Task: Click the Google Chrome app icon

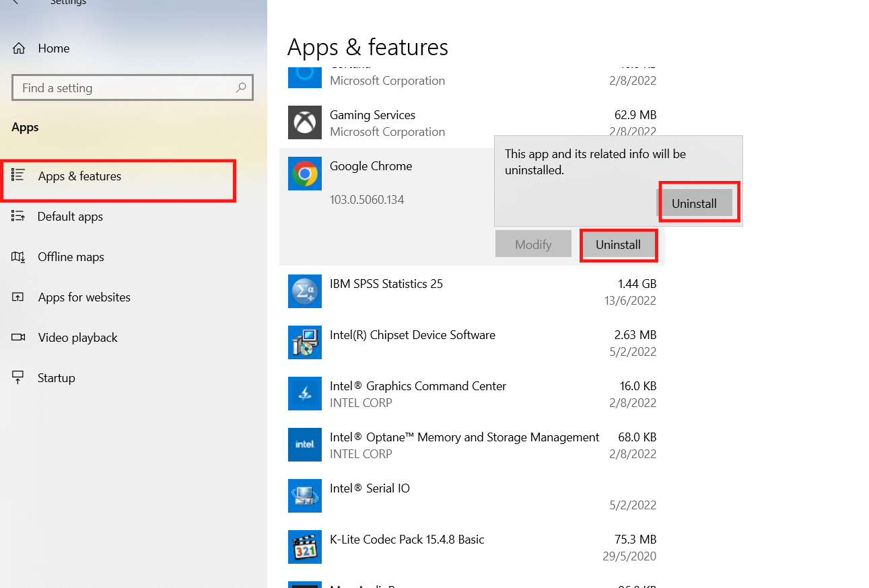Action: click(305, 174)
